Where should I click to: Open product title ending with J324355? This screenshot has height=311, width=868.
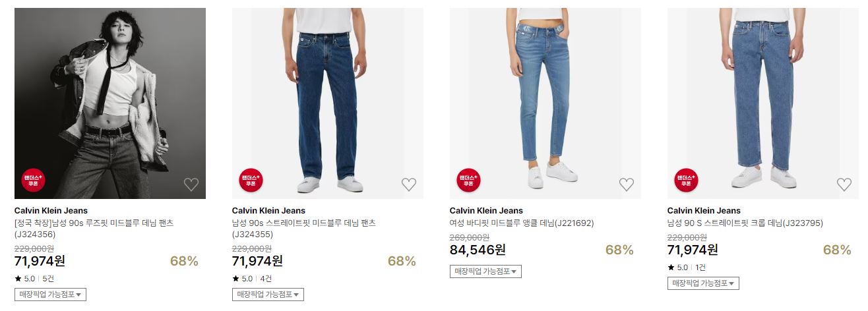[304, 229]
